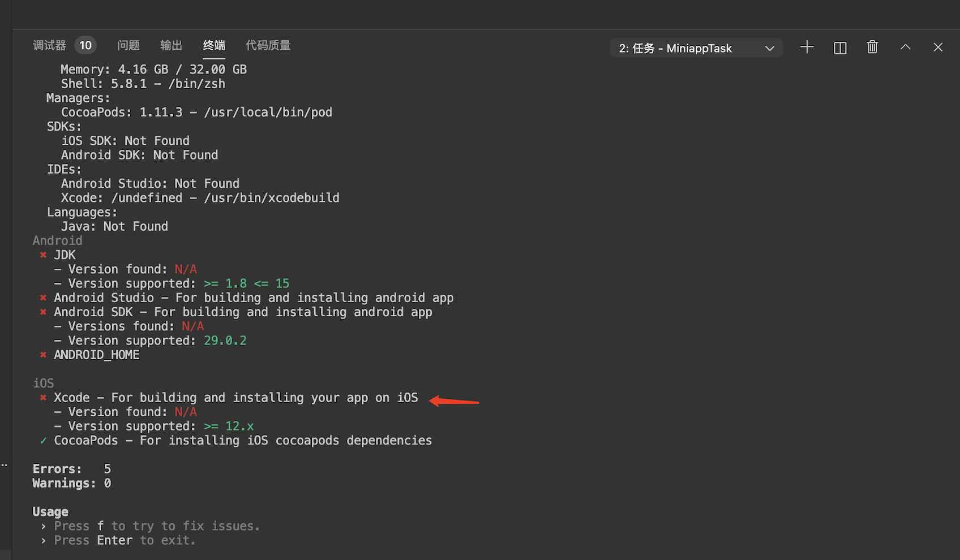Click the debugger count badge showing 10

pos(85,45)
